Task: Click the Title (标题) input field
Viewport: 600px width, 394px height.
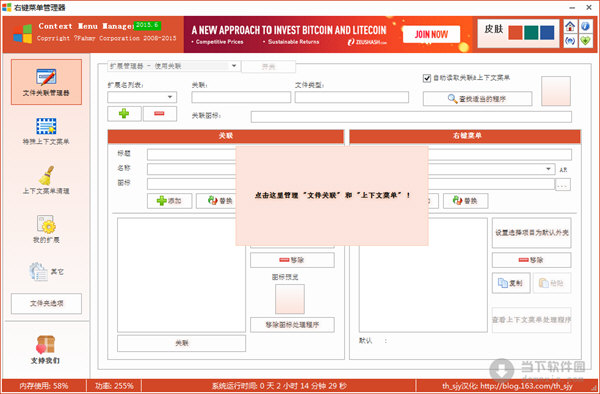Action: (x=191, y=155)
